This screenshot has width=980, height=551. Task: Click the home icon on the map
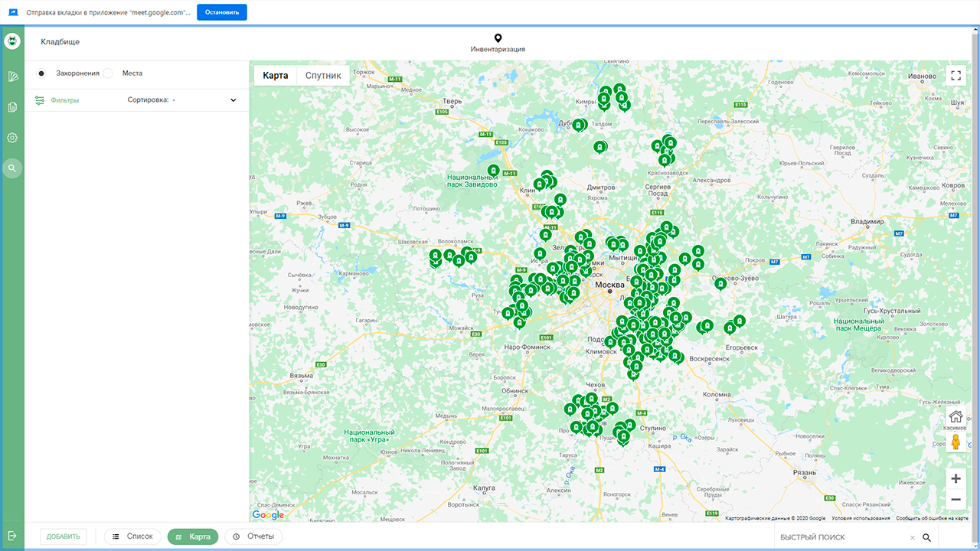[955, 417]
